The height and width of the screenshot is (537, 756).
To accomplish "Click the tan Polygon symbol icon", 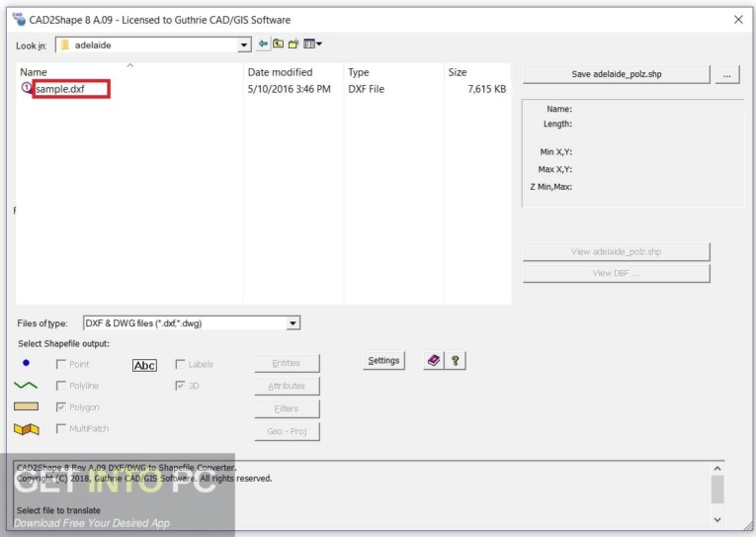I will click(x=26, y=406).
